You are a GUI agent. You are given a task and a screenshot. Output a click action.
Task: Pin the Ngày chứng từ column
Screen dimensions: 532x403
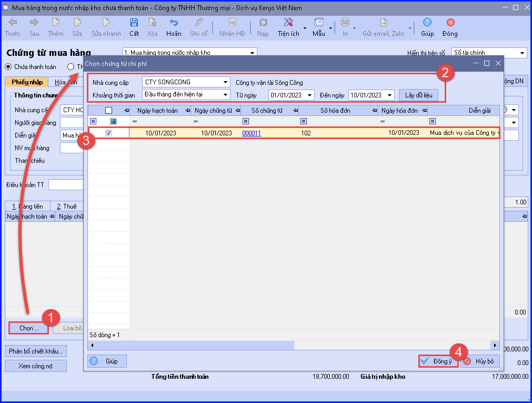click(237, 111)
